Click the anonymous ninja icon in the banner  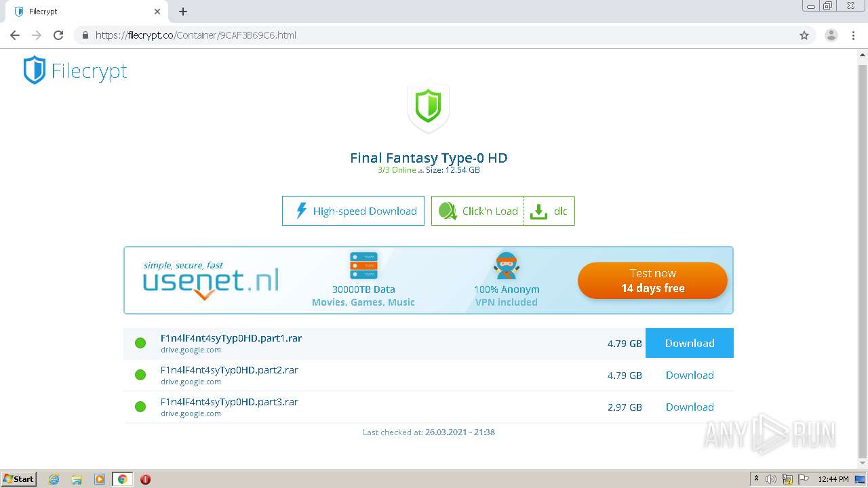tap(507, 266)
